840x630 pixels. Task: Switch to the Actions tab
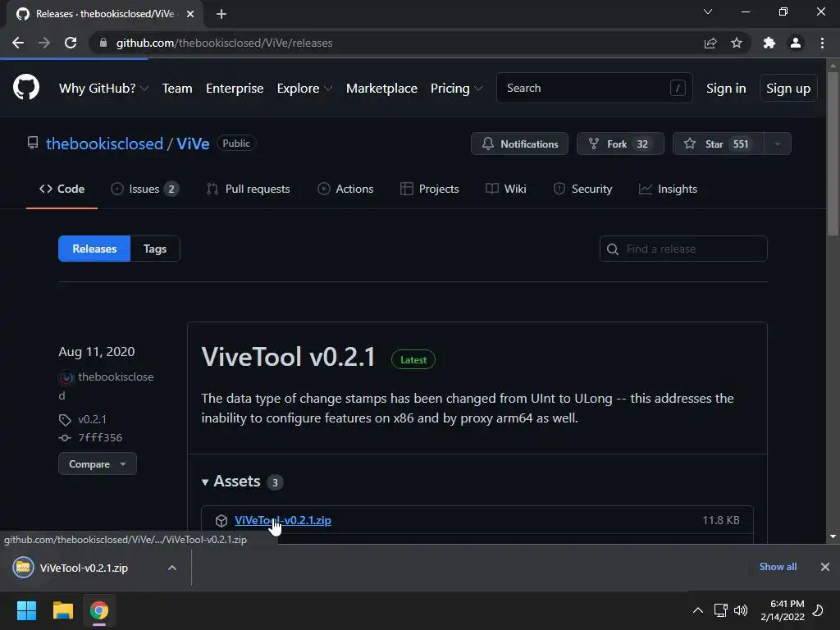pyautogui.click(x=345, y=189)
